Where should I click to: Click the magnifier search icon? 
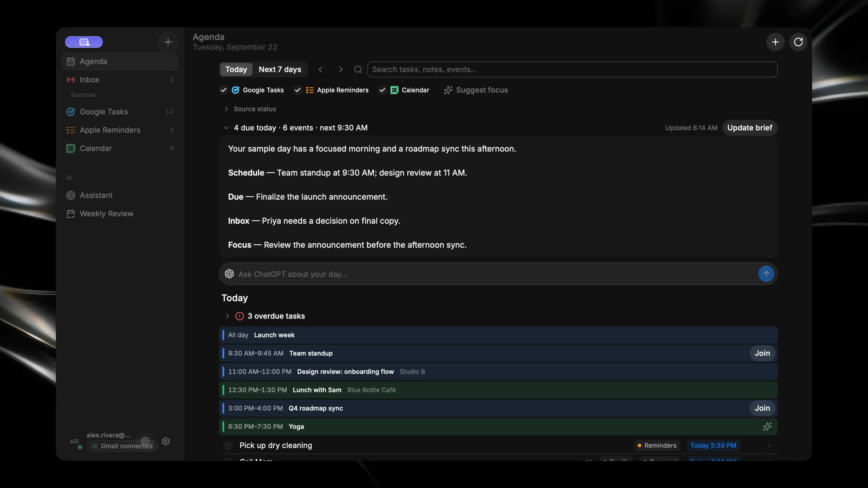coord(358,69)
